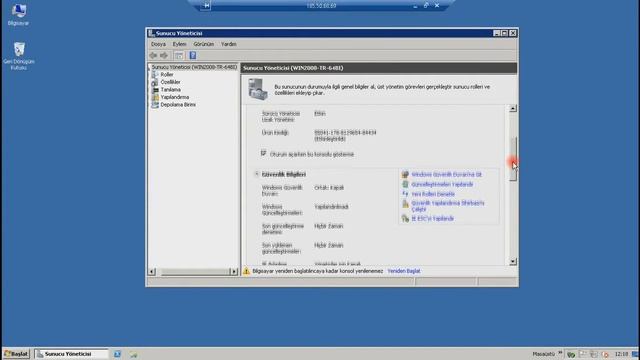Image resolution: width=640 pixels, height=360 pixels.
Task: Click the blue quick launch icon in the taskbar
Action: pos(117,354)
